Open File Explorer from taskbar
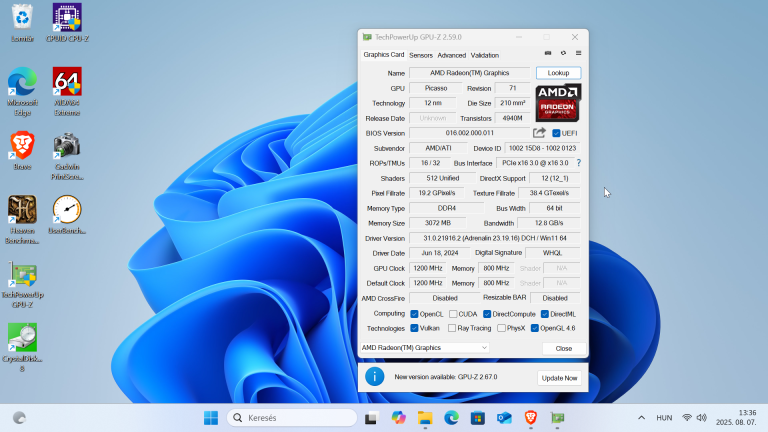The image size is (768, 432). tap(425, 418)
